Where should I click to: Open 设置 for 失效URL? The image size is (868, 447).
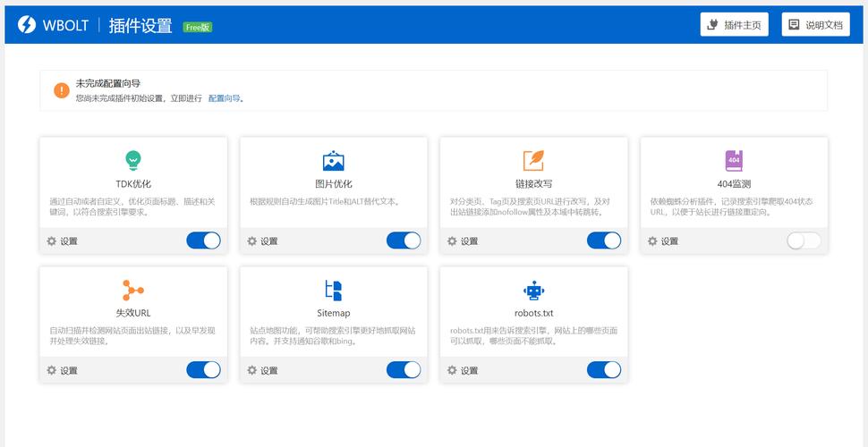pyautogui.click(x=62, y=370)
